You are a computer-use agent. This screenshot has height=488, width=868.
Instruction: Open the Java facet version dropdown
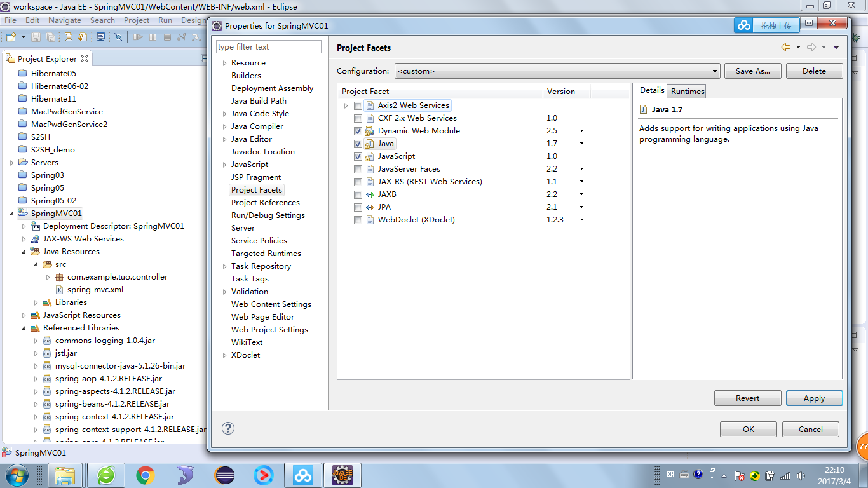pyautogui.click(x=581, y=144)
